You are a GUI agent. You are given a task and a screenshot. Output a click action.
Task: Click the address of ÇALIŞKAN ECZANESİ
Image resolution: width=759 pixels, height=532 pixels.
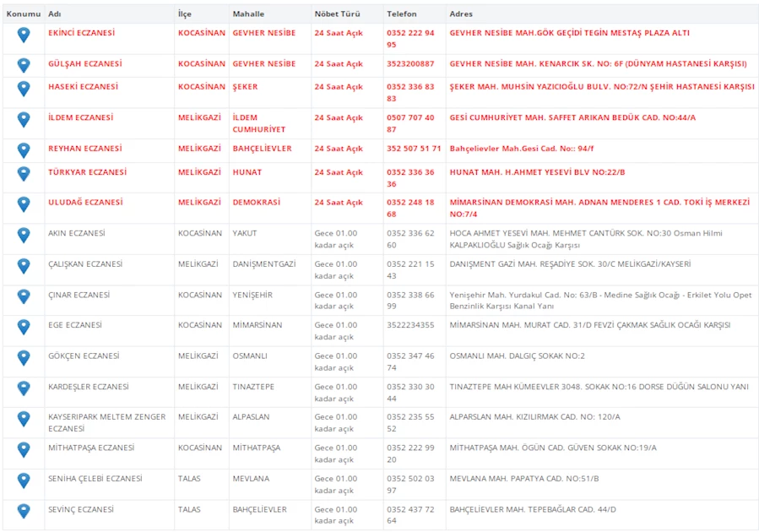pyautogui.click(x=570, y=264)
